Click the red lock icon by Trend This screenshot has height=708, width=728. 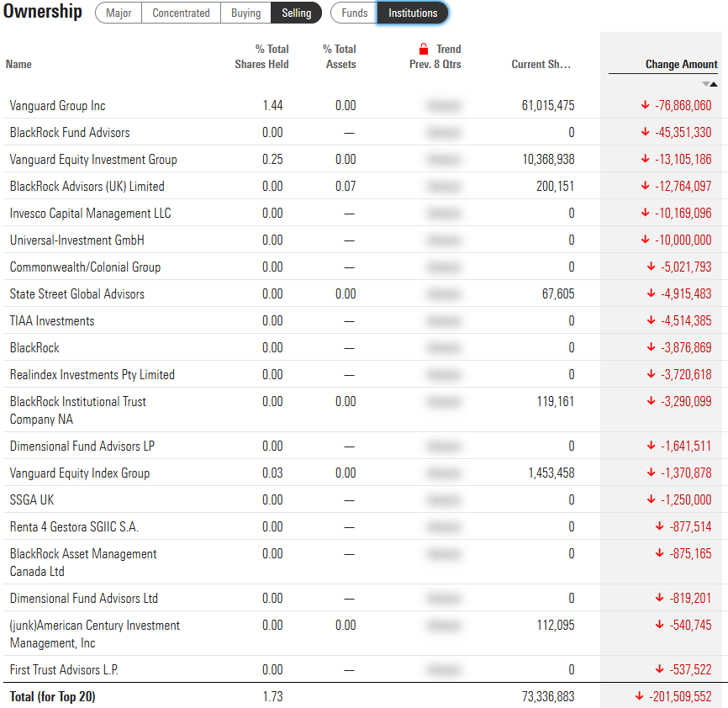[x=424, y=49]
